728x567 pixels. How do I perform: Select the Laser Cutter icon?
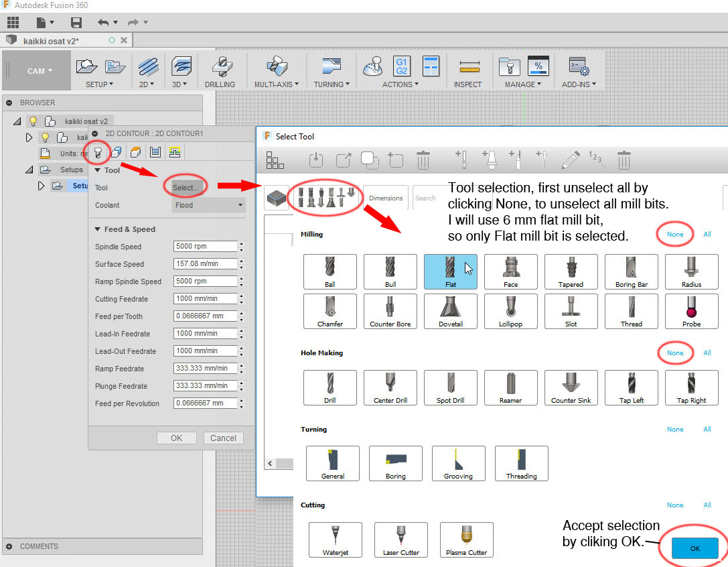click(401, 540)
